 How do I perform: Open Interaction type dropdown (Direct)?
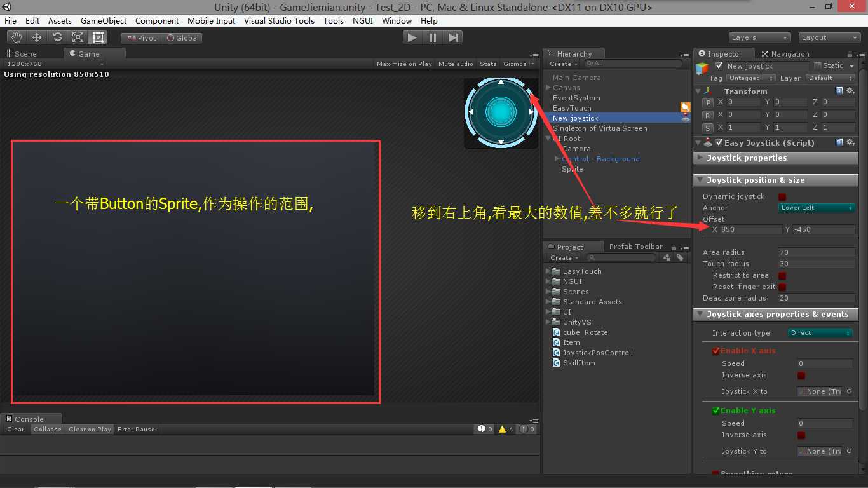coord(820,333)
